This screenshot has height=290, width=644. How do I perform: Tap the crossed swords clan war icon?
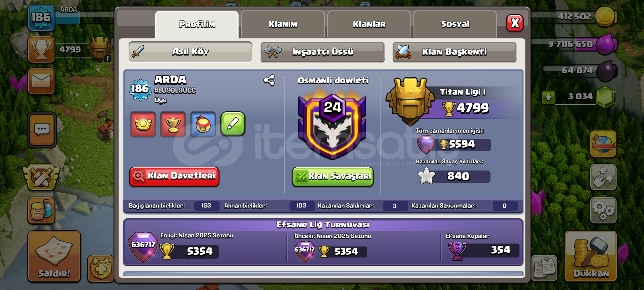(41, 177)
